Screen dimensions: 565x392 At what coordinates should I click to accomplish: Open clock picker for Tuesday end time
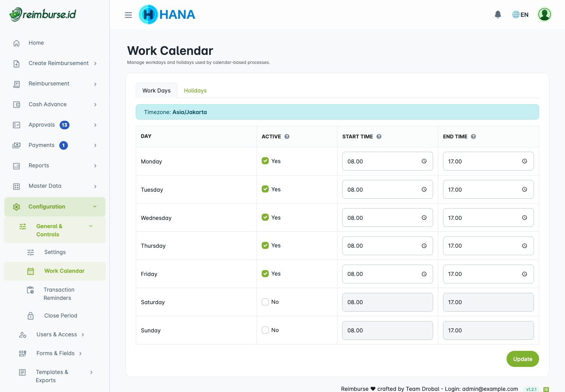click(x=525, y=189)
